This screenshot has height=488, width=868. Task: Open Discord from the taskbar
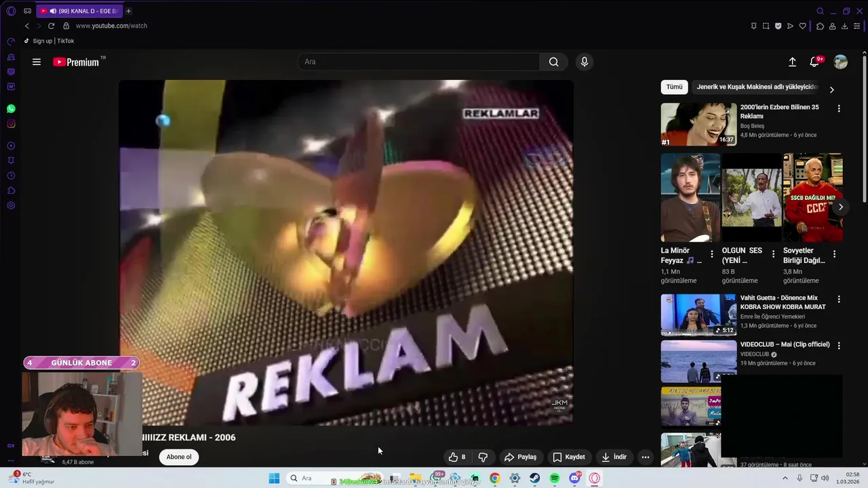click(x=575, y=479)
